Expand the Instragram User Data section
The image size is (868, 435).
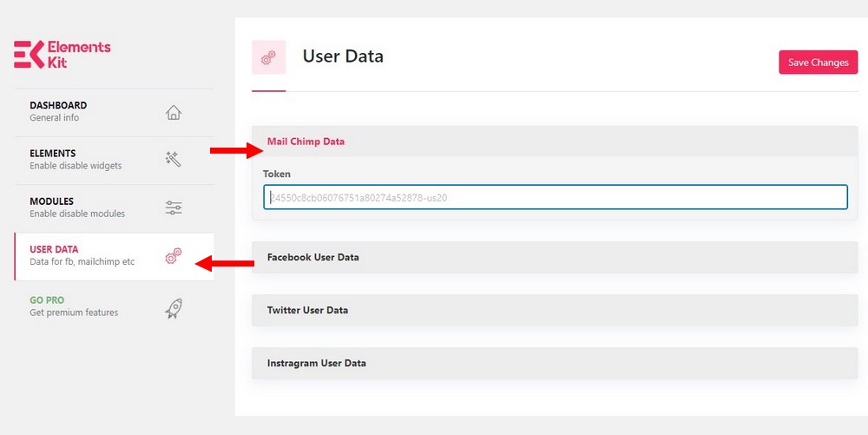click(555, 364)
